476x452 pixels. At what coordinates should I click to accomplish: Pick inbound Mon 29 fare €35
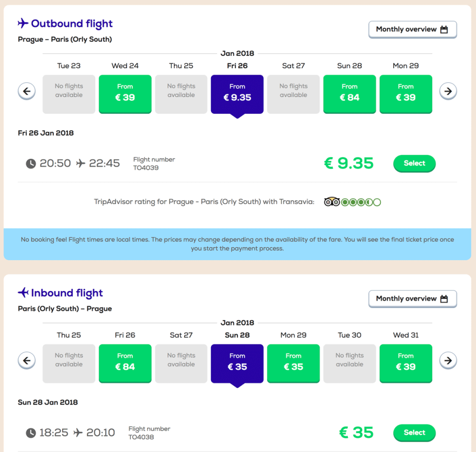[x=293, y=363]
